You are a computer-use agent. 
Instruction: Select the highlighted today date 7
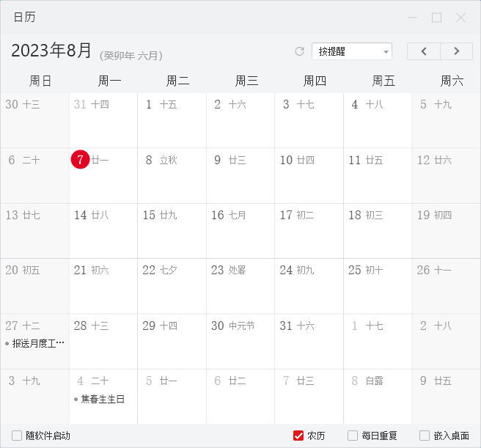click(80, 160)
